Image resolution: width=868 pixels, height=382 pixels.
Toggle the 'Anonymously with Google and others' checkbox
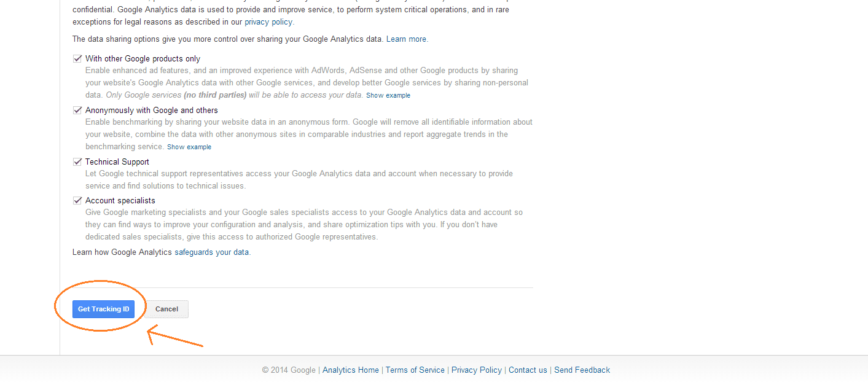click(77, 111)
